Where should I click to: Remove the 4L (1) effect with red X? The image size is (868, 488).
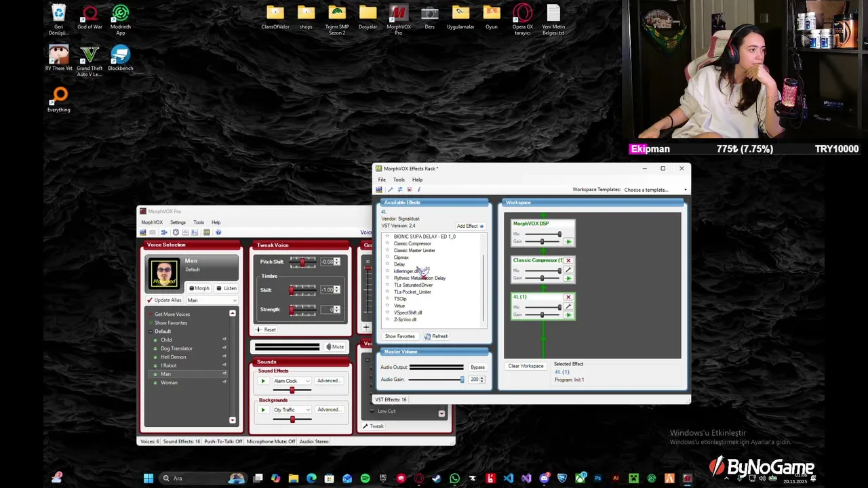[568, 297]
